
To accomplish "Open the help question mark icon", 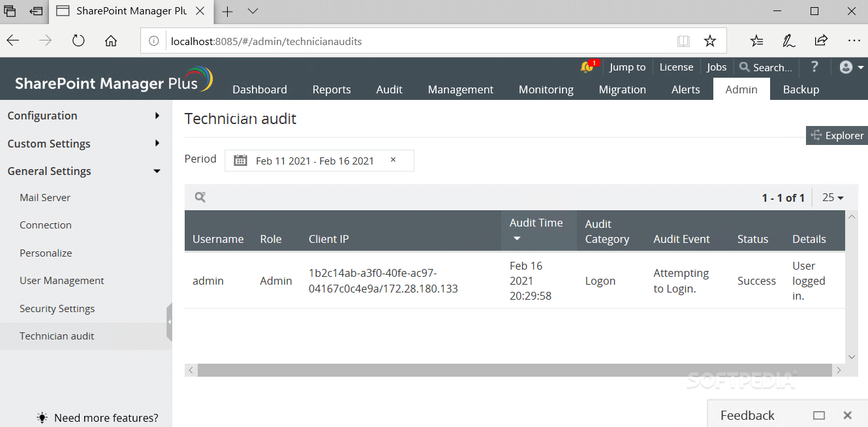I will click(814, 67).
